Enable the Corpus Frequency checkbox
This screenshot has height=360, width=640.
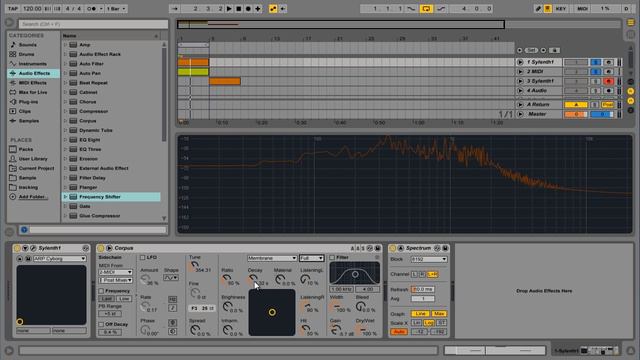click(x=101, y=291)
